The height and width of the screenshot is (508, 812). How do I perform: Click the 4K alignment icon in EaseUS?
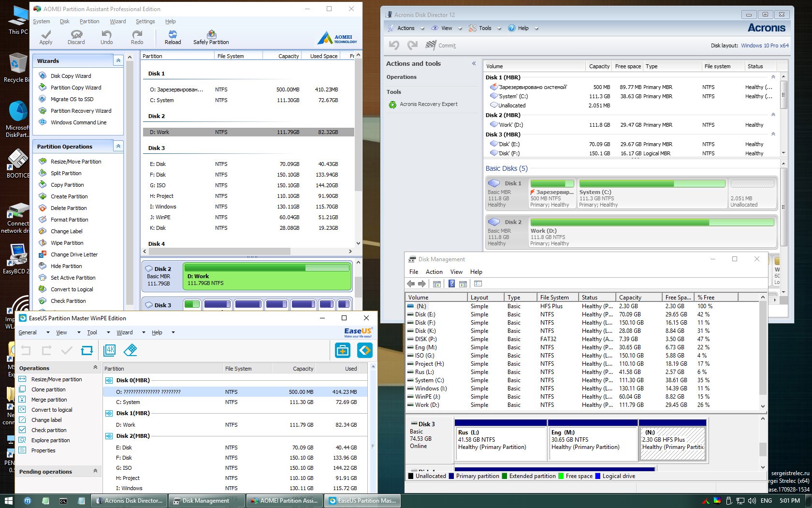pos(110,350)
